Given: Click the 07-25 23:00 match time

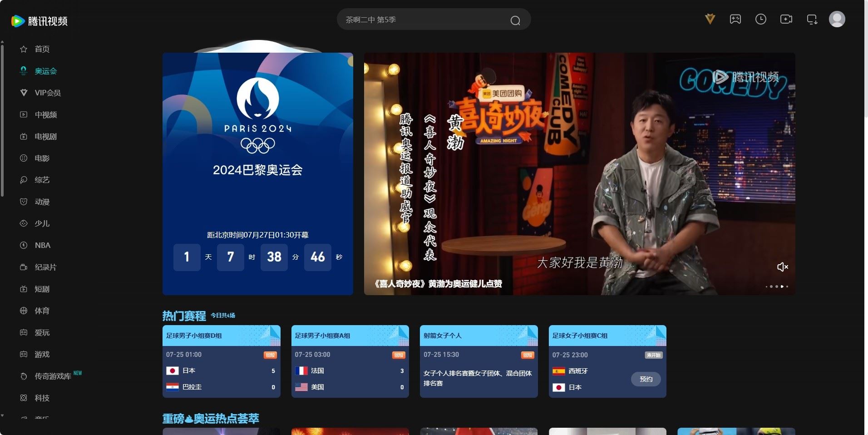Looking at the screenshot, I should tap(570, 355).
